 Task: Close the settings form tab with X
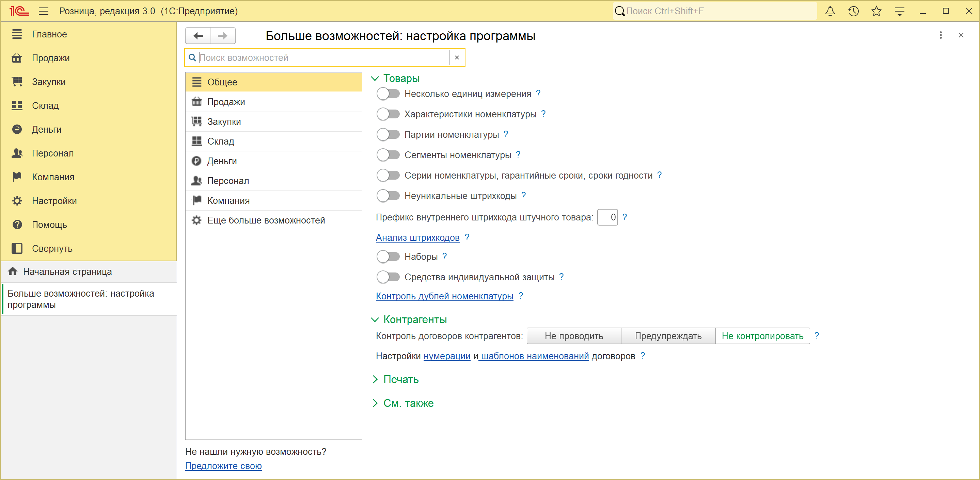click(961, 35)
